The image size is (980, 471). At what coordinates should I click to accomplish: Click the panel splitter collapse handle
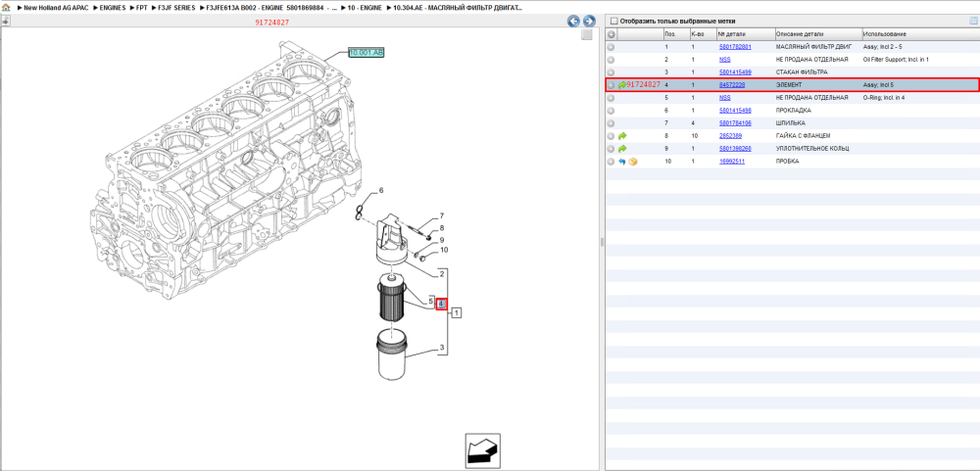point(602,242)
